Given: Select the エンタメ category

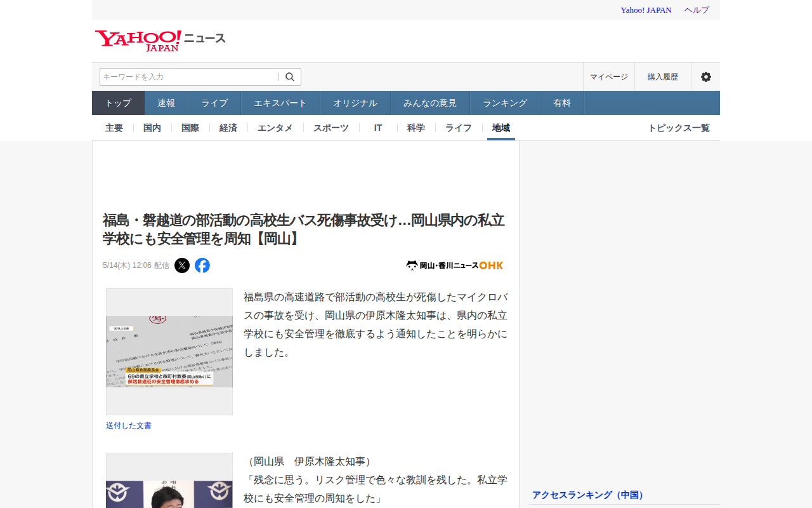Looking at the screenshot, I should (275, 128).
